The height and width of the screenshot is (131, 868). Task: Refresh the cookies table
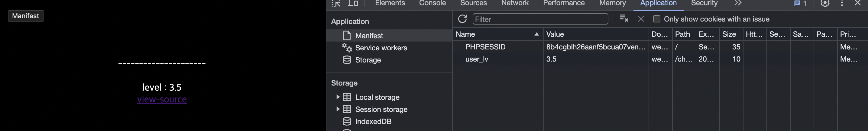coord(462,18)
